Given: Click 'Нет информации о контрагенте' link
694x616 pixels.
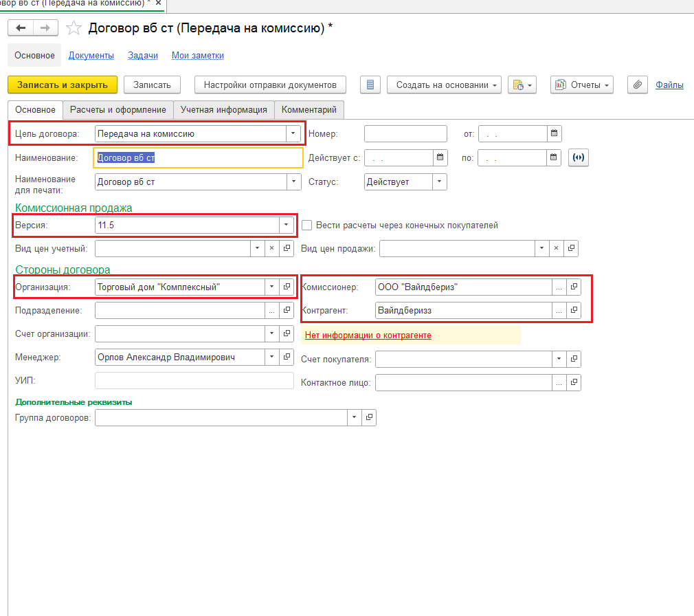Looking at the screenshot, I should [368, 335].
